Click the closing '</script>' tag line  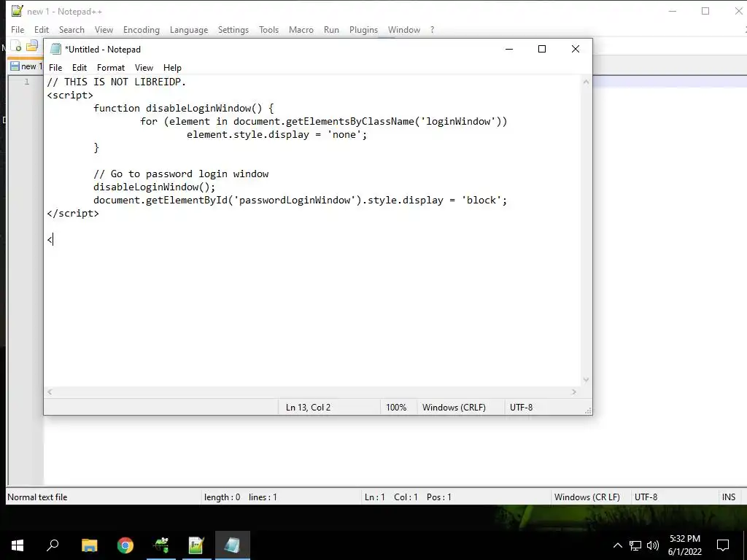pyautogui.click(x=73, y=214)
